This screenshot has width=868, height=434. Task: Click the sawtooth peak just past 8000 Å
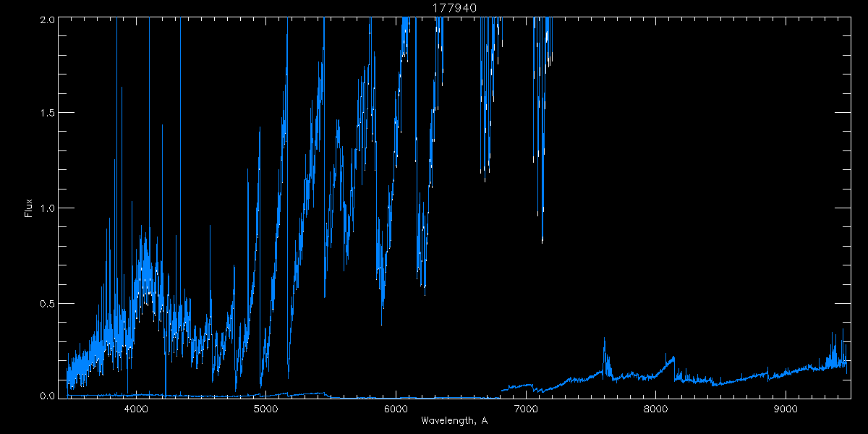click(673, 357)
